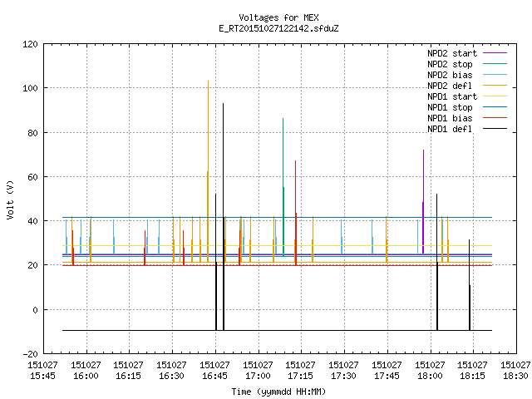This screenshot has width=532, height=399.
Task: Click the red NPD1 bias legend line sample
Action: pos(495,118)
